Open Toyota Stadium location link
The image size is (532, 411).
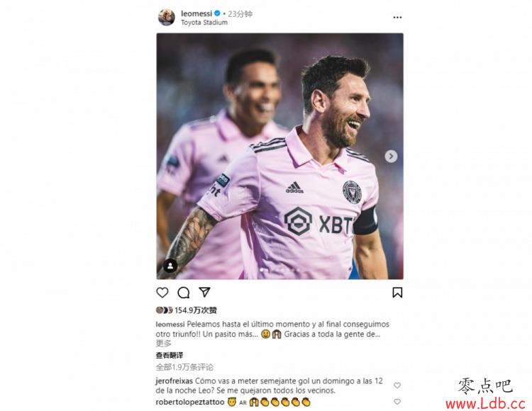point(204,23)
